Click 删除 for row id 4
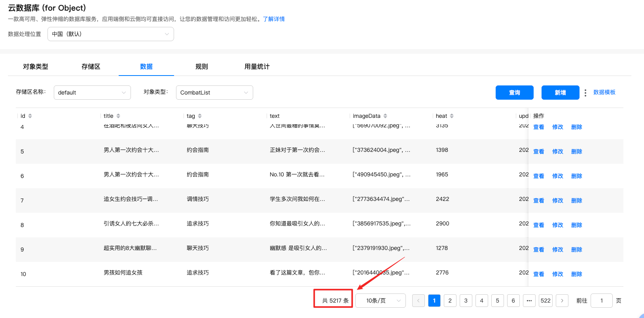 click(x=577, y=127)
